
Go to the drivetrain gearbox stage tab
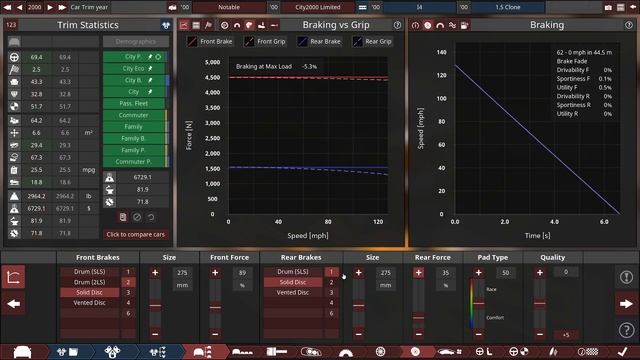point(277,352)
